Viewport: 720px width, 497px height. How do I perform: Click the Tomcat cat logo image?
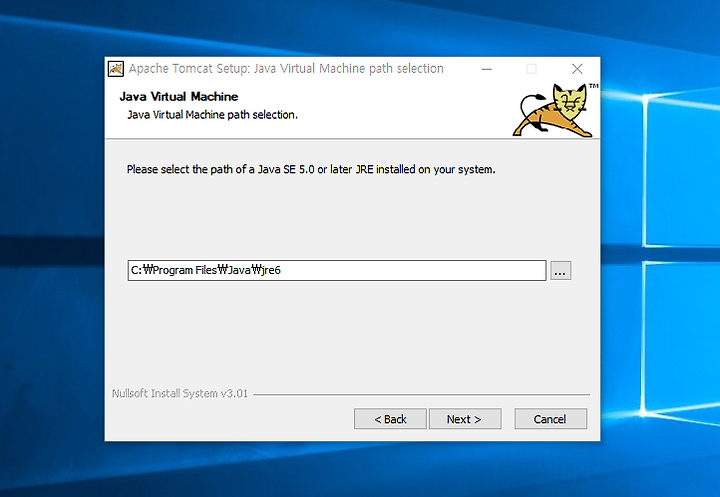coord(555,110)
